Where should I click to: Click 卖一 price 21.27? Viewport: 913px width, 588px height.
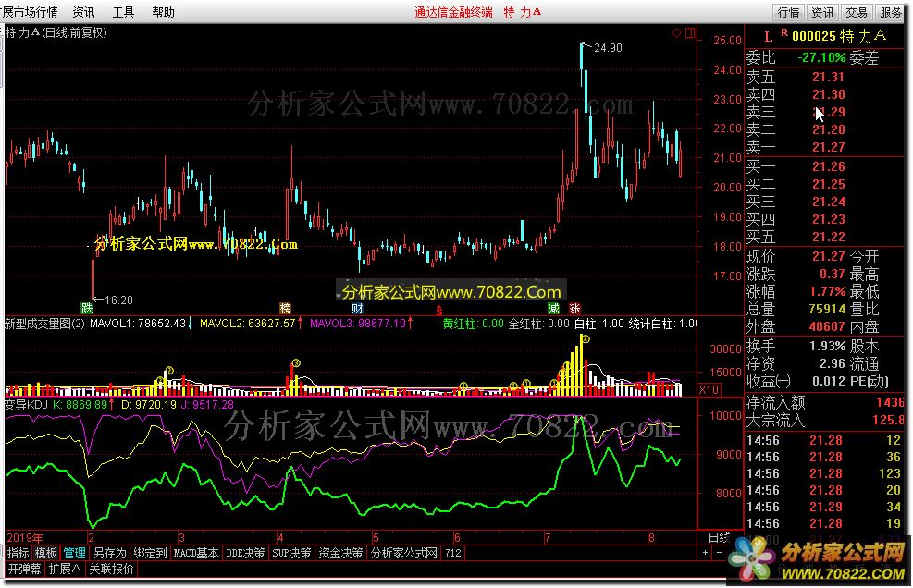828,147
